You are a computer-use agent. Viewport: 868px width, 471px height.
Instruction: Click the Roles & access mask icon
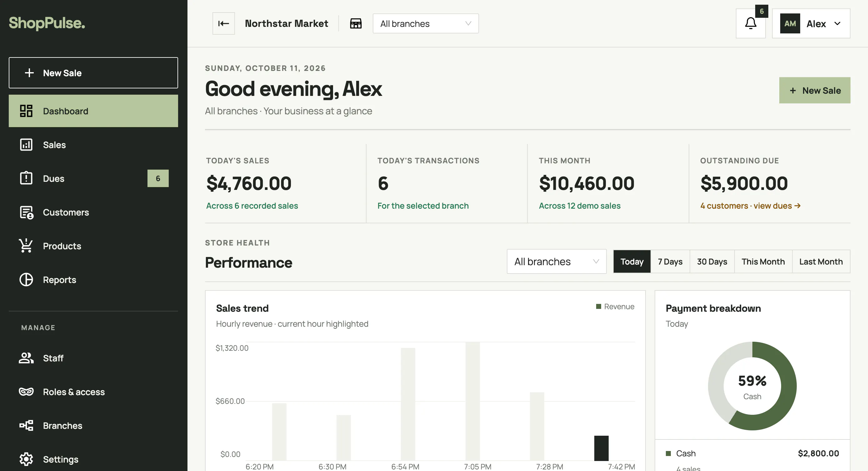(x=26, y=391)
